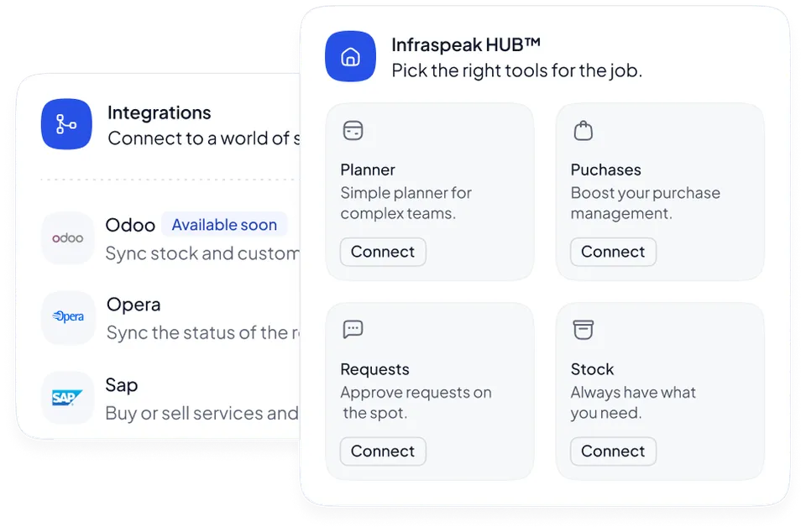Select the Stock card title
This screenshot has width=806, height=532.
tap(592, 369)
